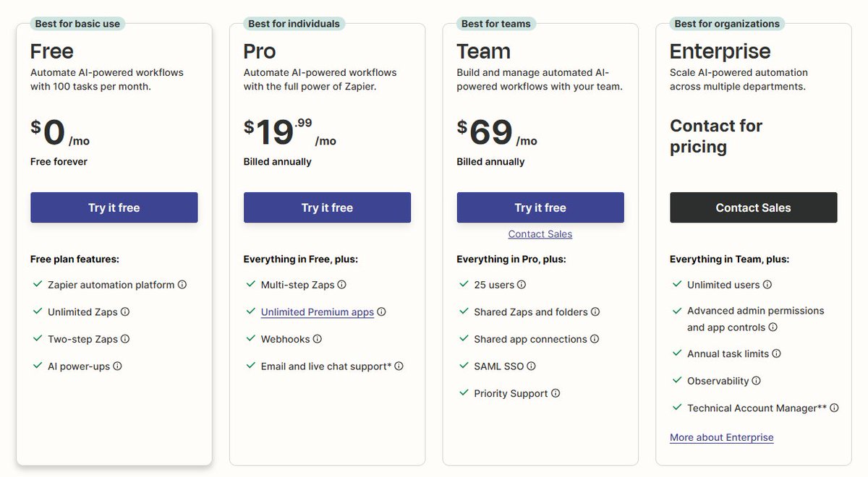Click info icon next to Multi-step Zaps
Viewport: 868px width, 477px height.
click(342, 285)
